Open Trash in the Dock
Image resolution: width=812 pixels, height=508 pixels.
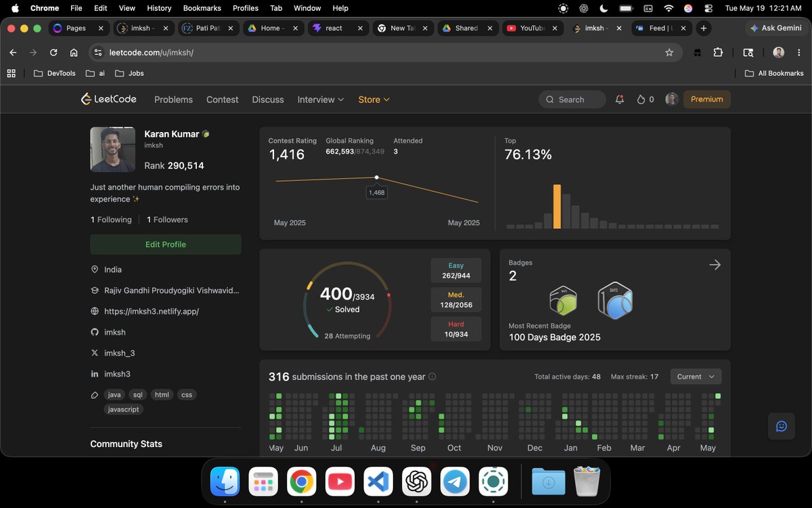tap(587, 481)
